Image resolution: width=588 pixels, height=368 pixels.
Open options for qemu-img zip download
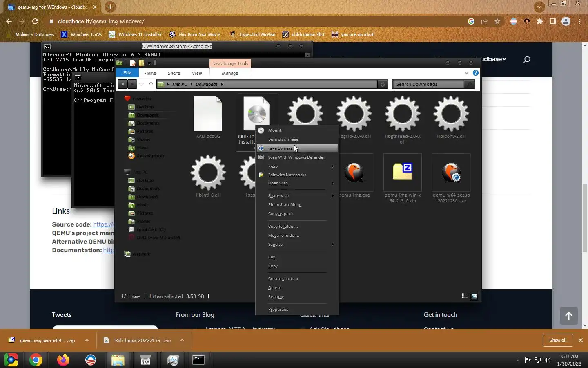point(87,340)
